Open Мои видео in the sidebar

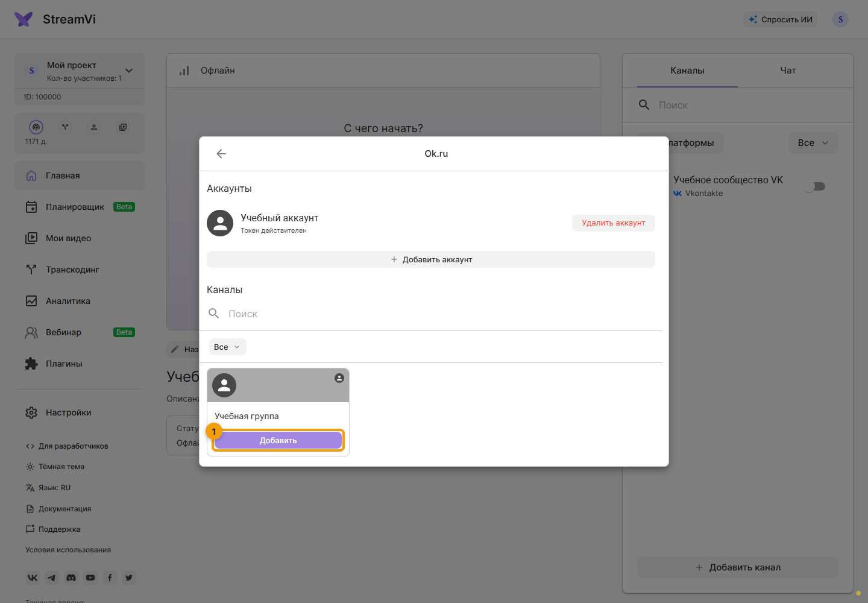(80, 238)
